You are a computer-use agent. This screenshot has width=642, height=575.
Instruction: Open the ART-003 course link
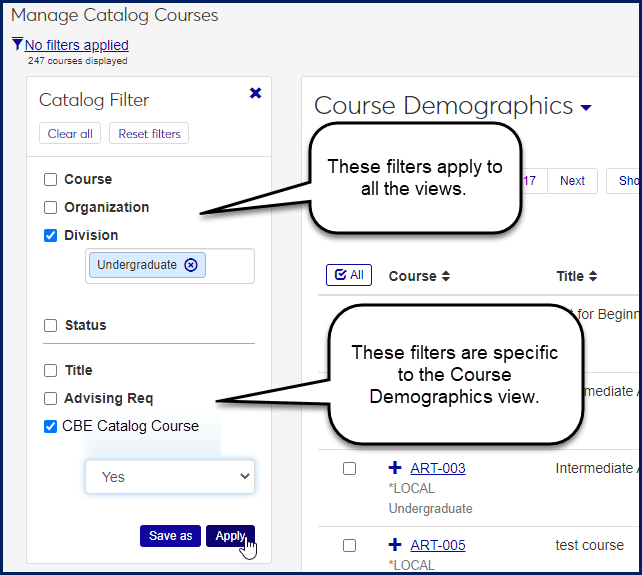(438, 468)
